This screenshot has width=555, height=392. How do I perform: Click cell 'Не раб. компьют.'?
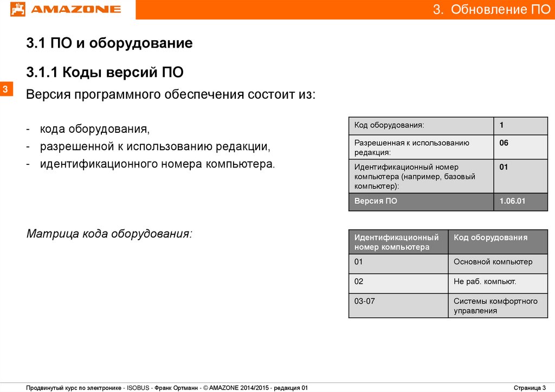(x=498, y=283)
